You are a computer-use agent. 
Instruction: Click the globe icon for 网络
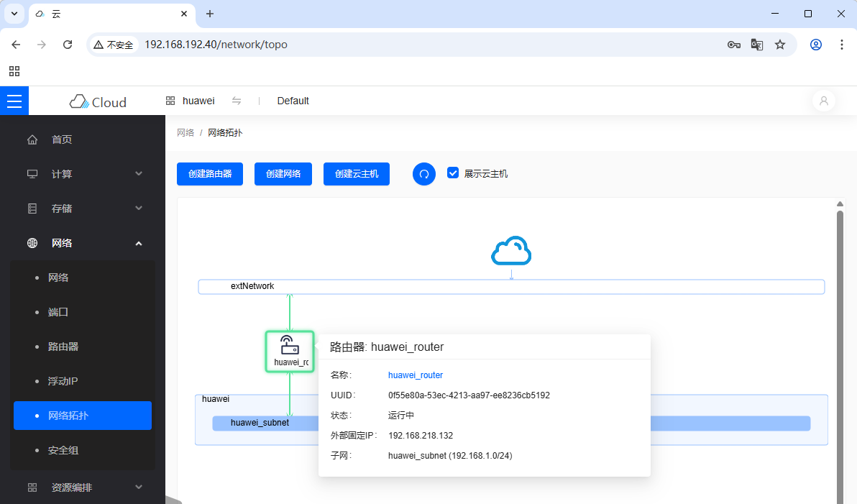click(33, 243)
